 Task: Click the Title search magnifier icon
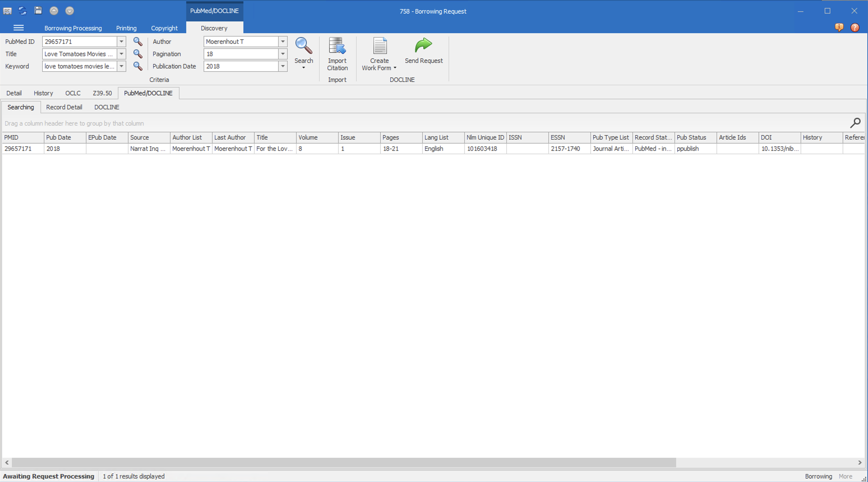click(x=137, y=54)
